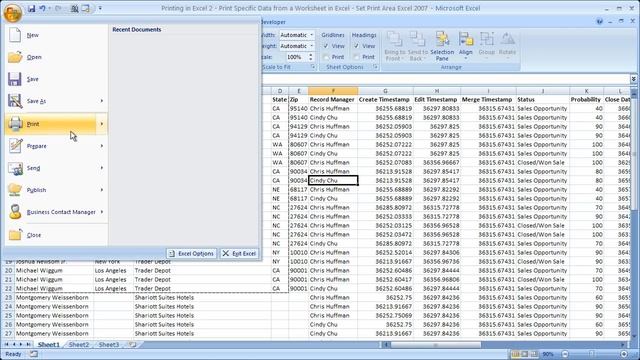
Task: Select column F header
Action: [333, 91]
